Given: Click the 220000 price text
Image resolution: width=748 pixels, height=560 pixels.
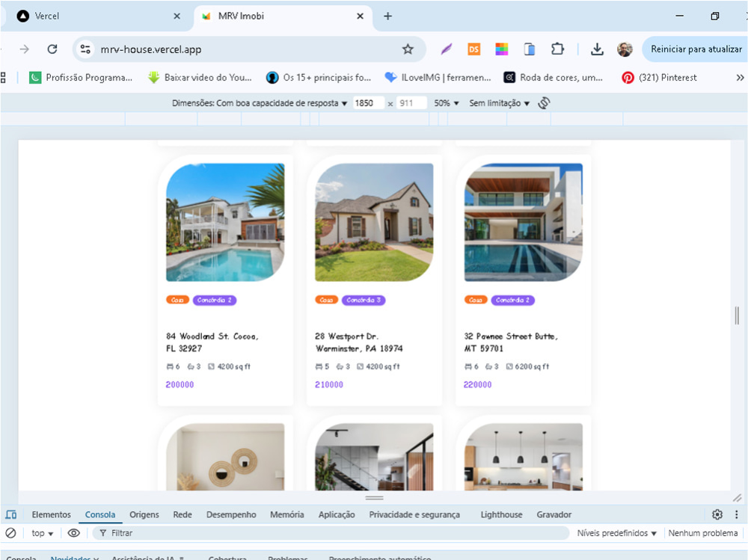Looking at the screenshot, I should (477, 384).
